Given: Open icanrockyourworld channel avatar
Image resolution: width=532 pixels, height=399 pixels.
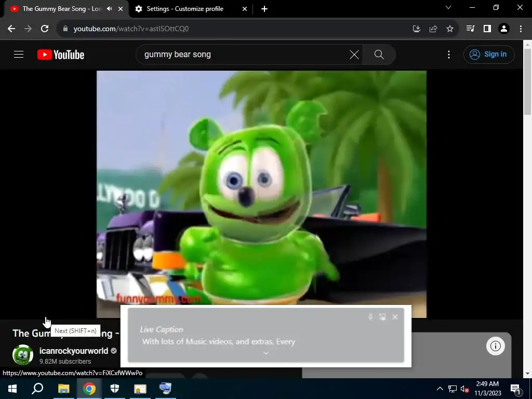Looking at the screenshot, I should point(23,355).
